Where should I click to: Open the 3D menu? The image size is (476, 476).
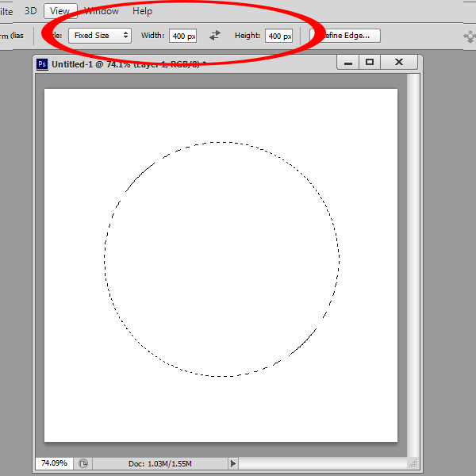pyautogui.click(x=31, y=11)
